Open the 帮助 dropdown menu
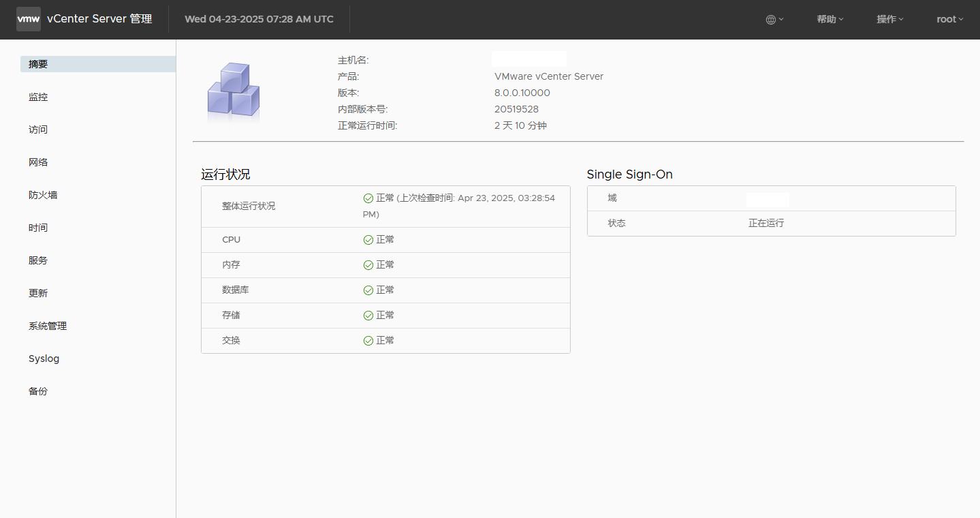 [x=830, y=19]
